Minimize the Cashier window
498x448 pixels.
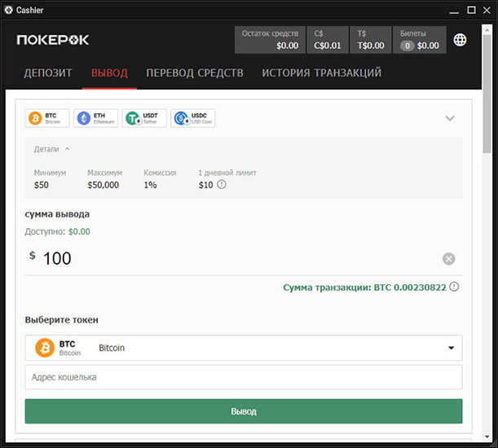coord(454,11)
